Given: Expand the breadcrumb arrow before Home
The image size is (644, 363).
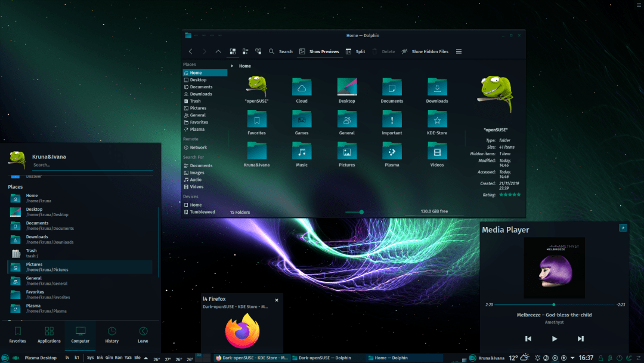Looking at the screenshot, I should 232,66.
